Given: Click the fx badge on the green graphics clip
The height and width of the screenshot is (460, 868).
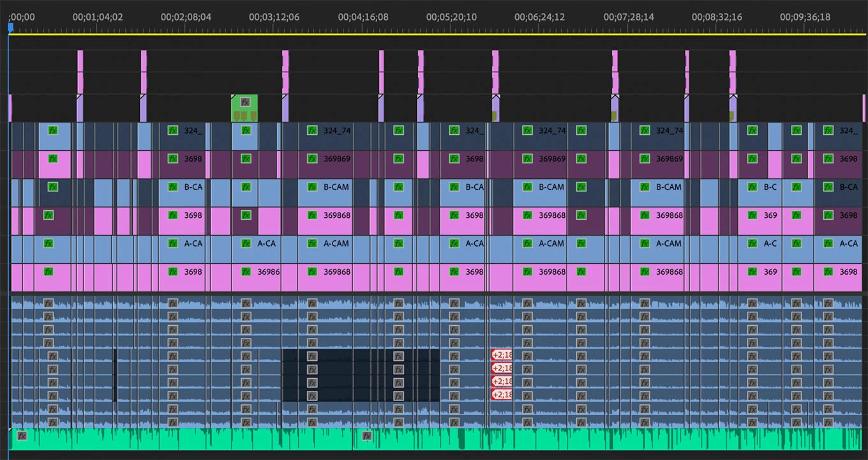Looking at the screenshot, I should click(x=245, y=102).
